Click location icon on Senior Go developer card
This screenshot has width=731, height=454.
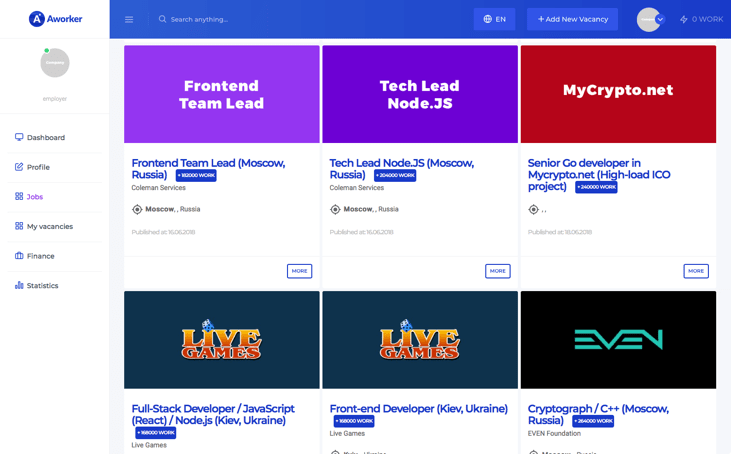pyautogui.click(x=533, y=210)
